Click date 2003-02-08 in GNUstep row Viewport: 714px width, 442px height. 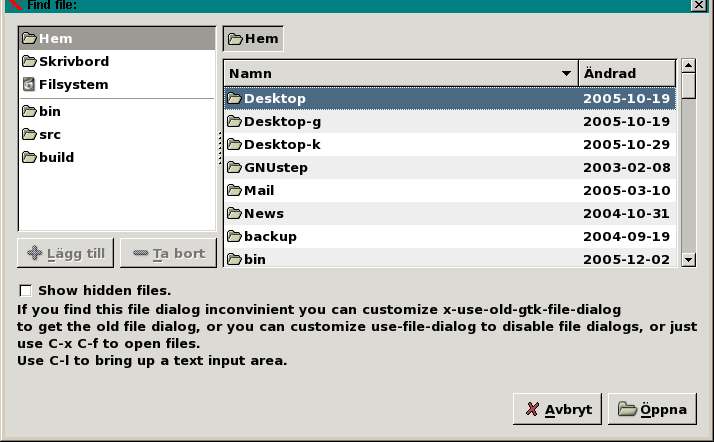[627, 167]
